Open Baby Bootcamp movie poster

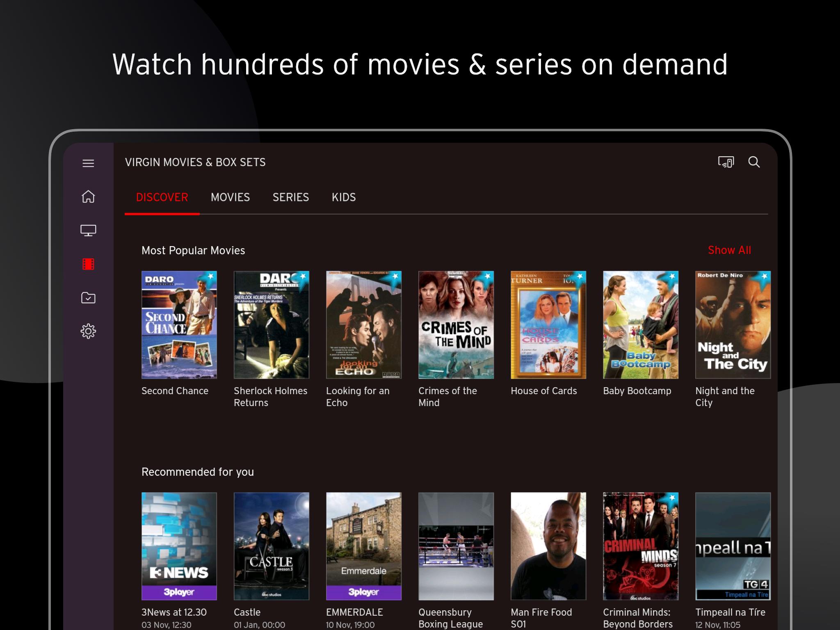[640, 324]
